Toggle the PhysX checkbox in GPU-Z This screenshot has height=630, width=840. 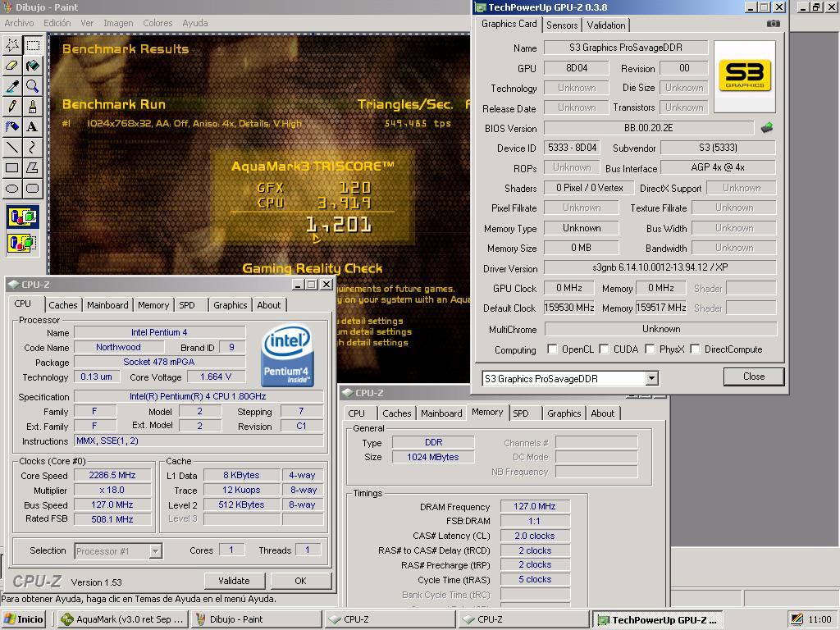(650, 349)
